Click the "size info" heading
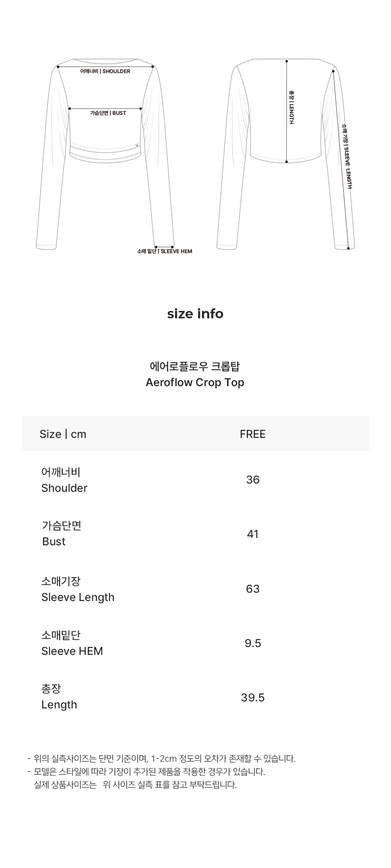Viewport: 391px width, 868px height. [195, 314]
